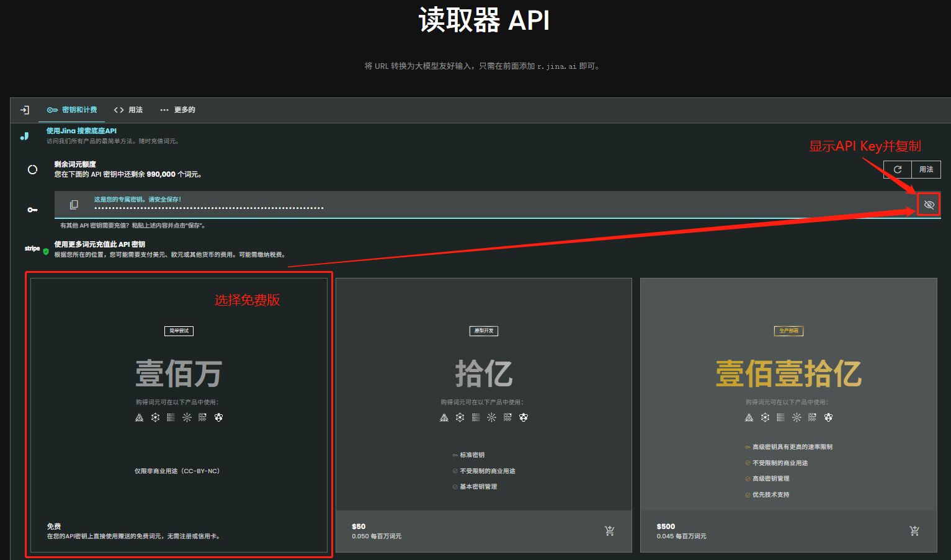Screen dimensions: 951x560
Task: Add the $500 plan to cart
Action: click(914, 531)
